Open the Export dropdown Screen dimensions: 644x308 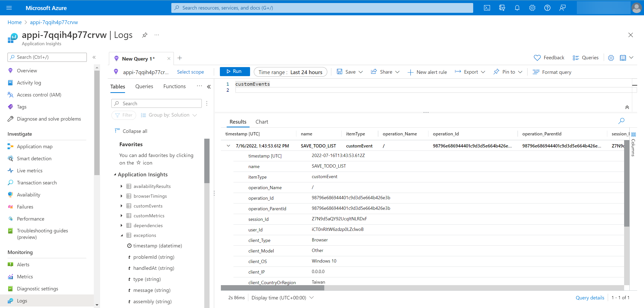click(470, 72)
